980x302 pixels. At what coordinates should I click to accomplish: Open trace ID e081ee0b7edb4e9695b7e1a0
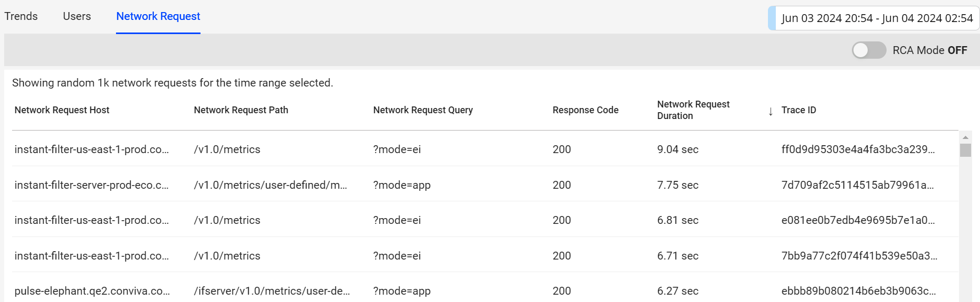coord(858,220)
